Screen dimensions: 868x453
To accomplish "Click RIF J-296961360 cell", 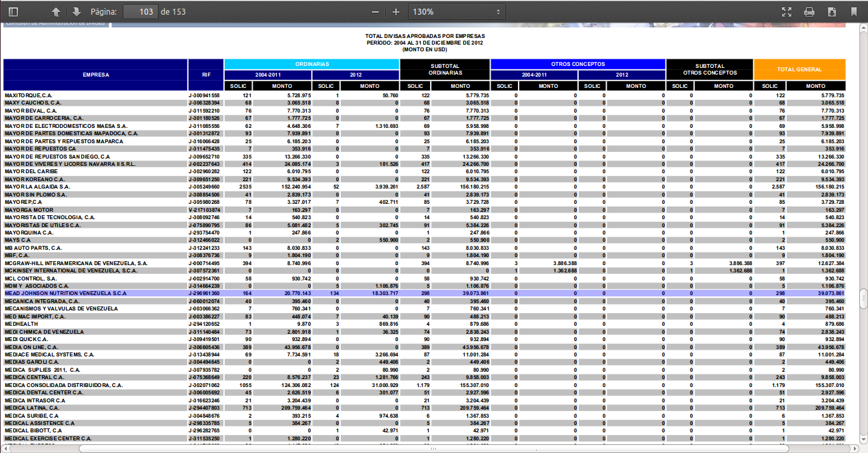I will tap(205, 293).
